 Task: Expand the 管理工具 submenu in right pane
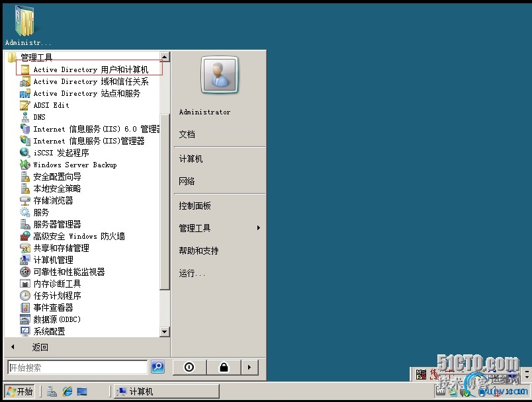tap(219, 228)
